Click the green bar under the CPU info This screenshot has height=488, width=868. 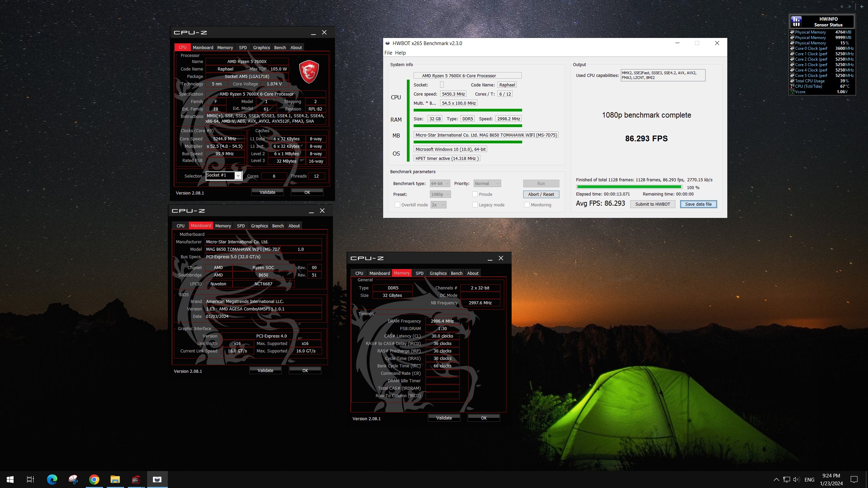click(x=468, y=110)
